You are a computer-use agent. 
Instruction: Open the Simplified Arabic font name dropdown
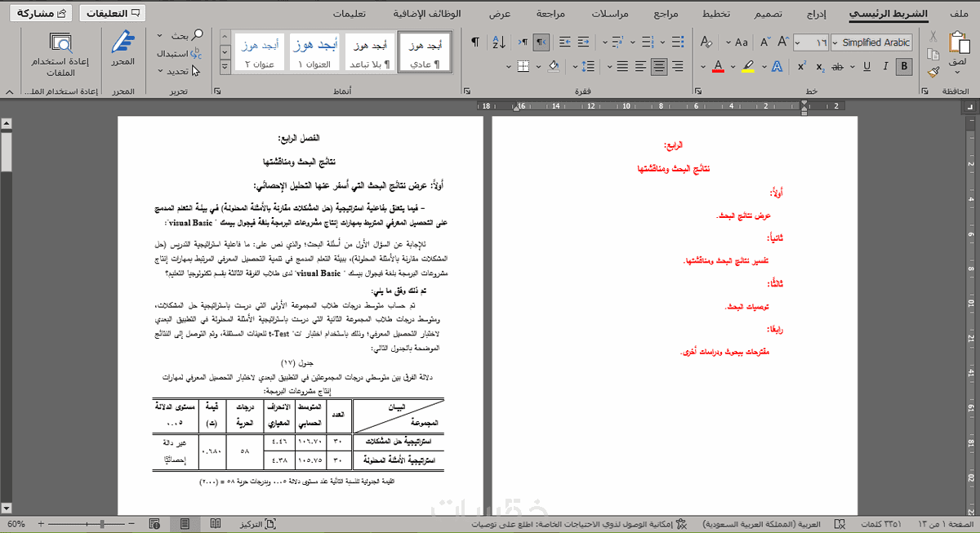tap(835, 42)
